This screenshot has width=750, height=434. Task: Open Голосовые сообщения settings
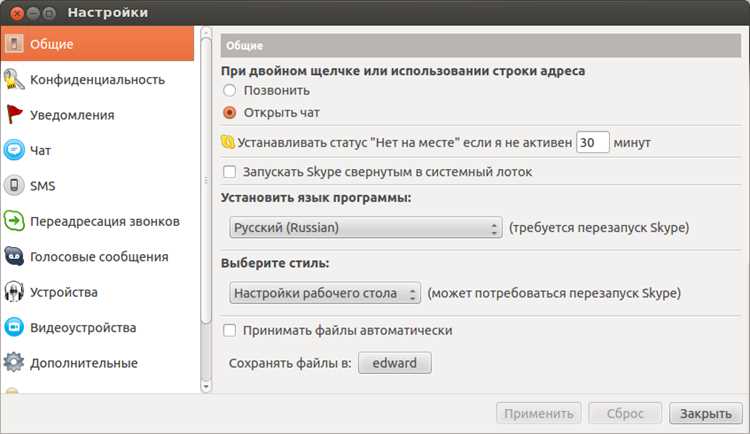(x=98, y=256)
